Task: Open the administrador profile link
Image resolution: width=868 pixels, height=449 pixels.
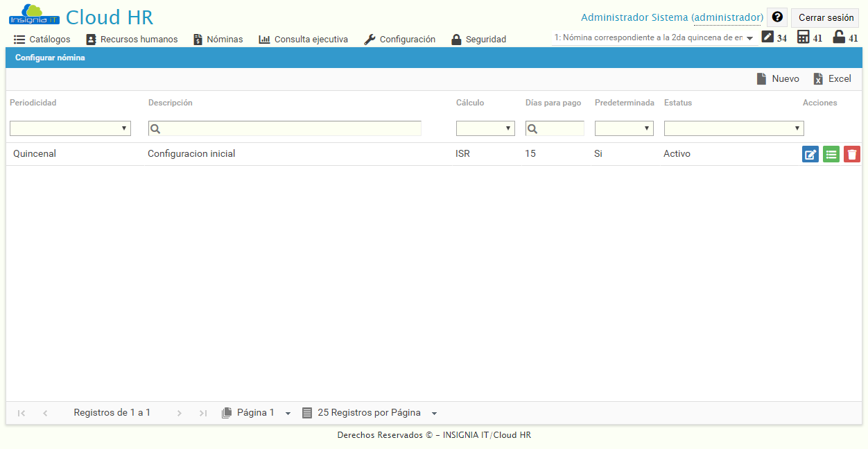Action: tap(727, 17)
